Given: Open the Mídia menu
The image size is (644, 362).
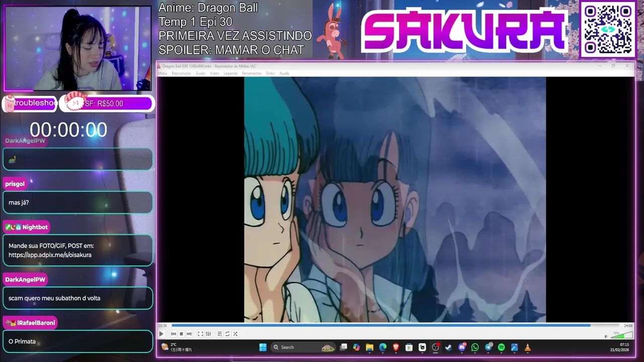Looking at the screenshot, I should tap(163, 73).
